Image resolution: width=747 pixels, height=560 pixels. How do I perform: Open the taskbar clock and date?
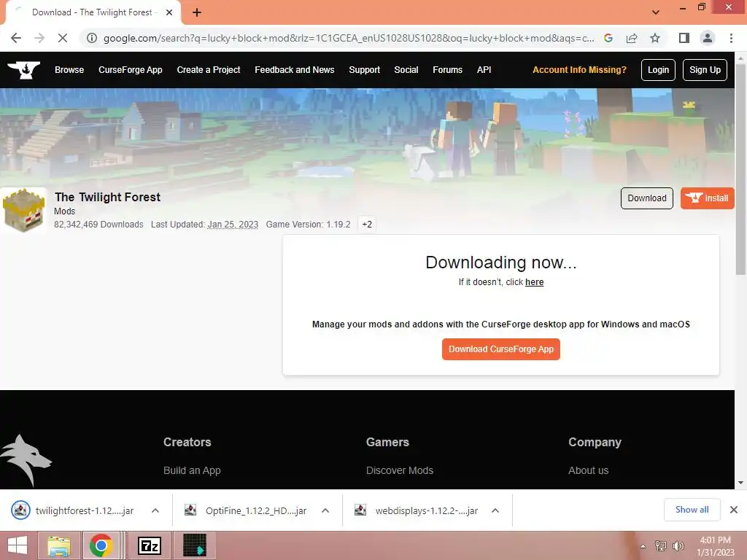(x=716, y=546)
